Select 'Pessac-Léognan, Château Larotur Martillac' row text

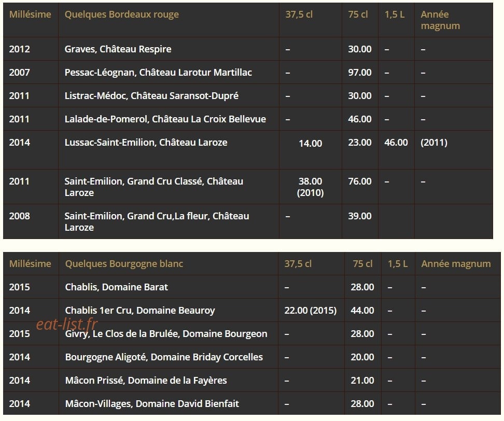[x=158, y=73]
